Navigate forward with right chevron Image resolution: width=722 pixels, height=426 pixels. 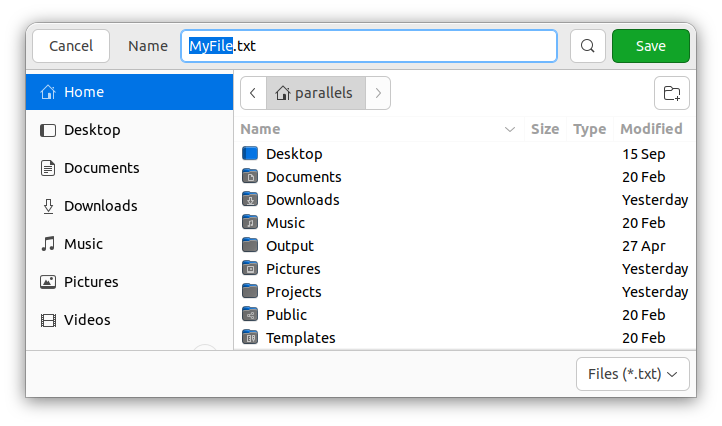[378, 93]
